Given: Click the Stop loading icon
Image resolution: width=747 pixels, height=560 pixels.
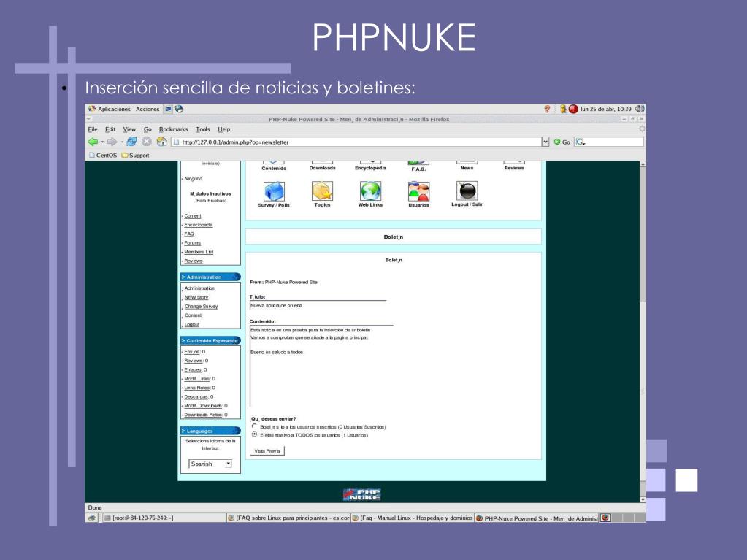Looking at the screenshot, I should (x=147, y=142).
